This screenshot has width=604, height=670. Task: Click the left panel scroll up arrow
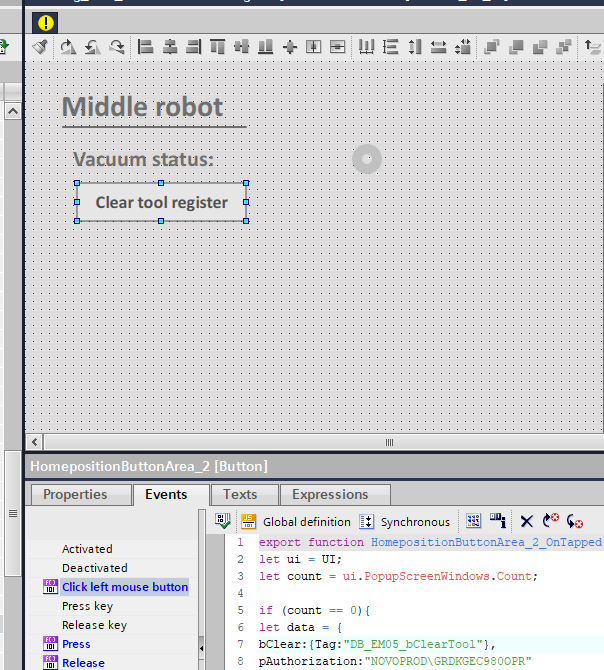[x=13, y=112]
